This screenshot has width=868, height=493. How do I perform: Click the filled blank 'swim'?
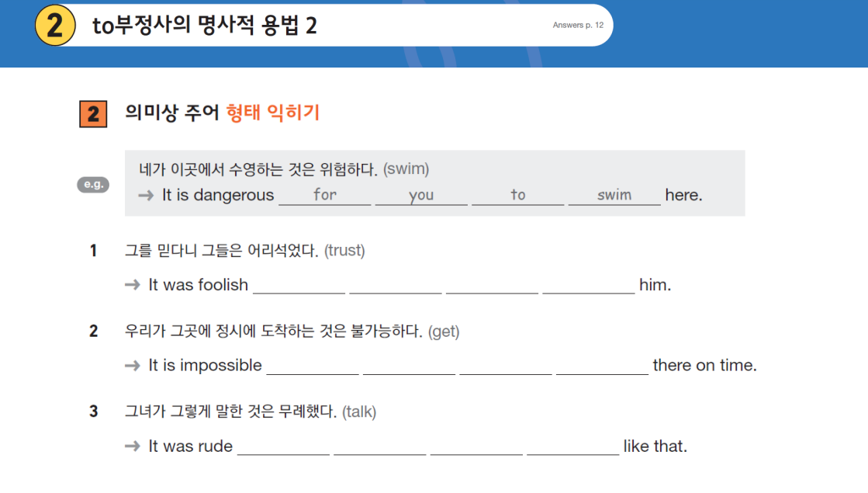614,195
